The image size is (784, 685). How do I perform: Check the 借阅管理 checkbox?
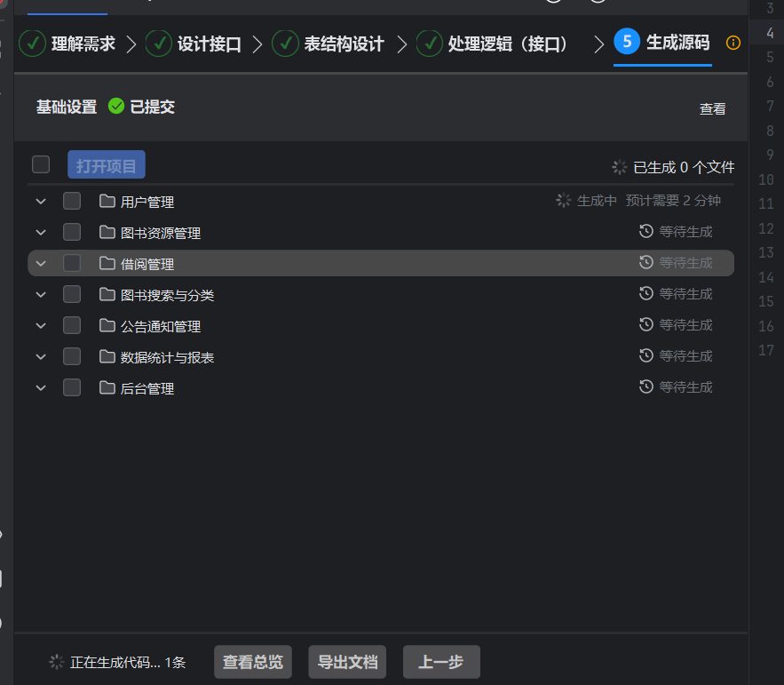[72, 263]
